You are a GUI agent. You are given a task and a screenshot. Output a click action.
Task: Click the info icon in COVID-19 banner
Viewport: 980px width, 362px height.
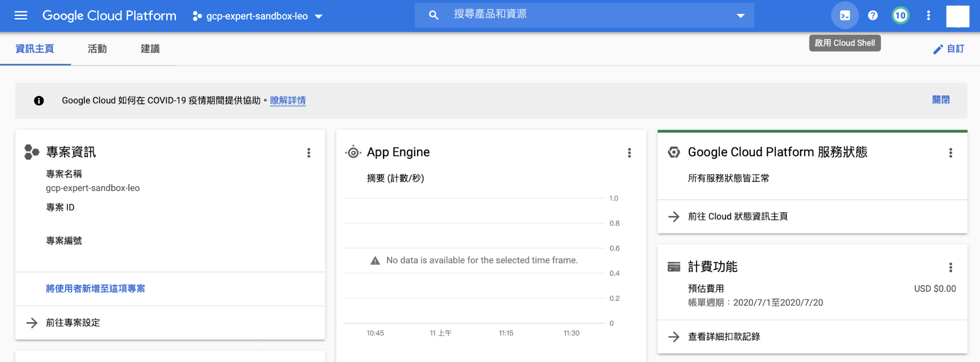39,100
